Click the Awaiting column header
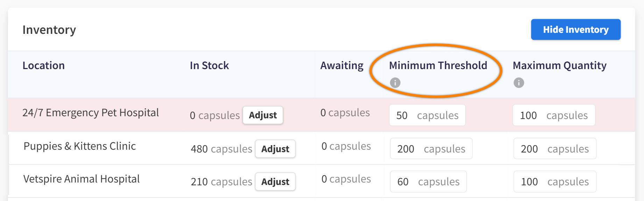Image resolution: width=644 pixels, height=201 pixels. pos(342,66)
